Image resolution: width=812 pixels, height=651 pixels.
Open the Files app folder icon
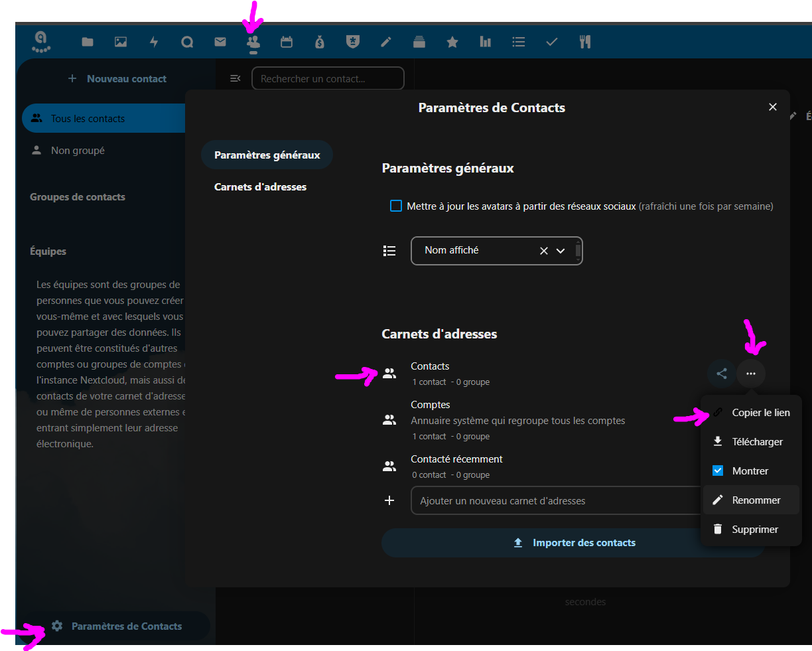(x=88, y=42)
